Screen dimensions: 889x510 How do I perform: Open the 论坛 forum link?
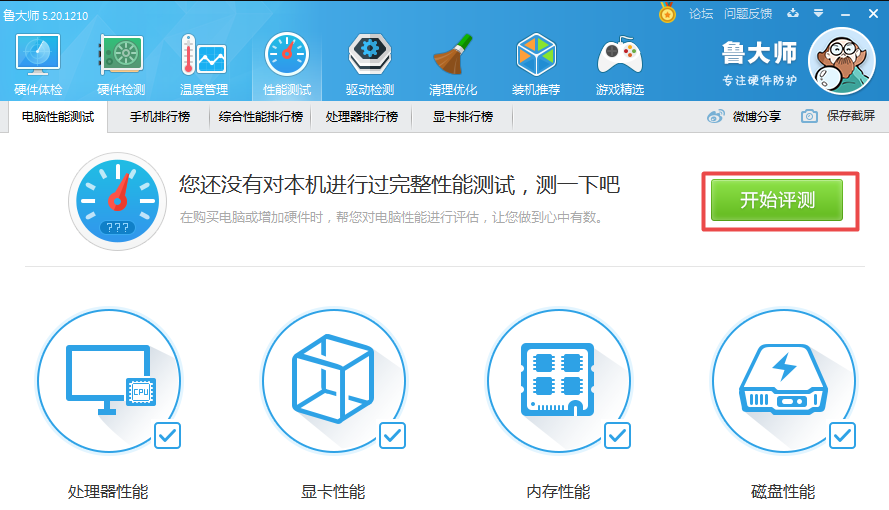coord(701,14)
